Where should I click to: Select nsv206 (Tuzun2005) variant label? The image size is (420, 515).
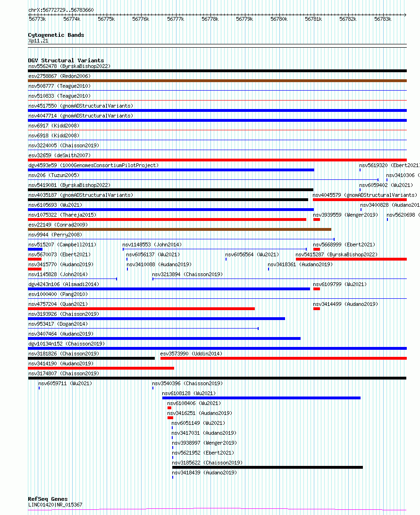[x=54, y=176]
